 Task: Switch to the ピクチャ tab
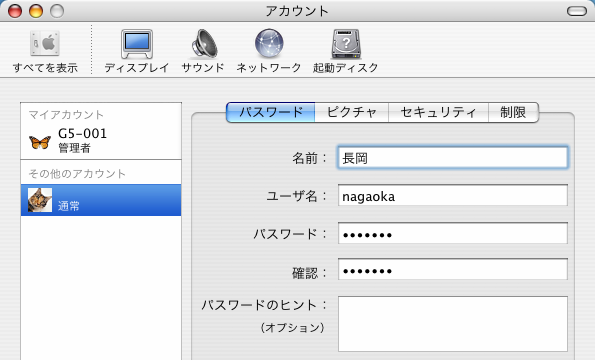click(351, 112)
